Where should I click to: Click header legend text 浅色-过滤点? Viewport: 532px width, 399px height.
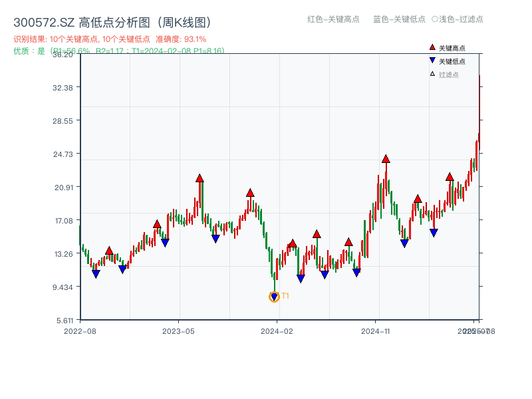pos(461,19)
